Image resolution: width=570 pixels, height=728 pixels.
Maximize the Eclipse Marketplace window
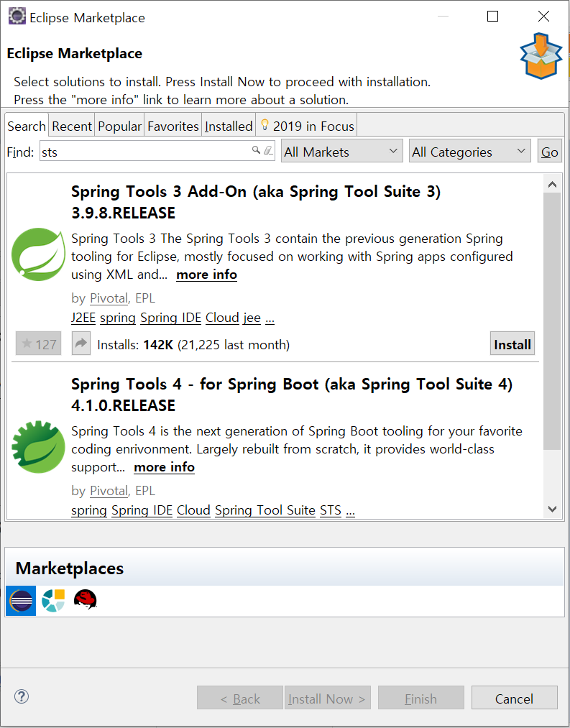click(x=492, y=17)
